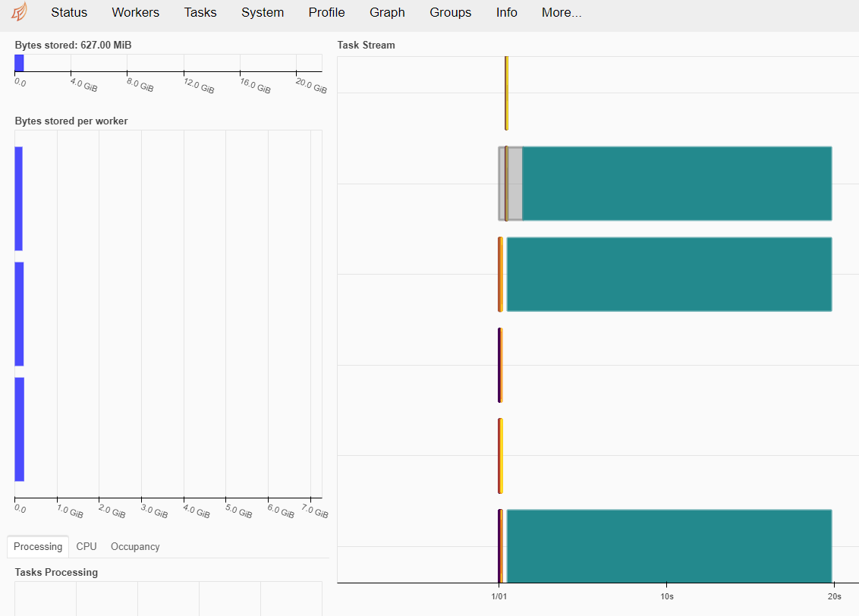
Task: Click the teal task bar on the x-axis
Action: pos(669,546)
